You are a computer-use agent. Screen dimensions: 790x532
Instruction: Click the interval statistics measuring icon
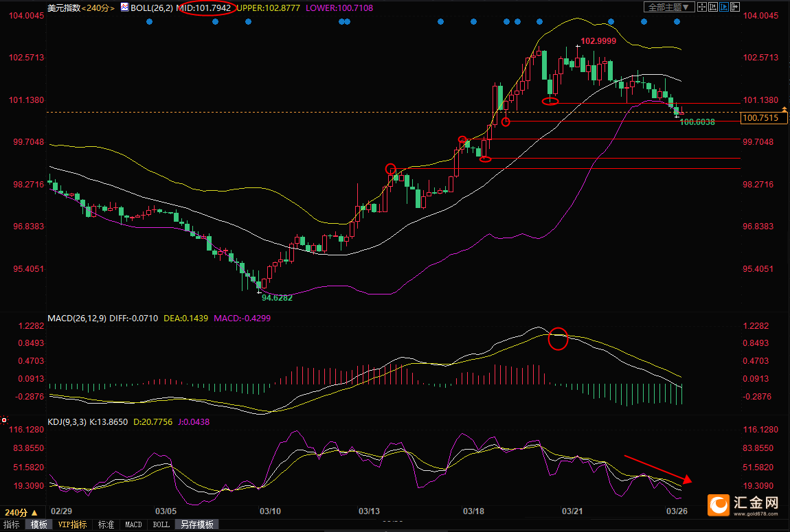coord(713,7)
